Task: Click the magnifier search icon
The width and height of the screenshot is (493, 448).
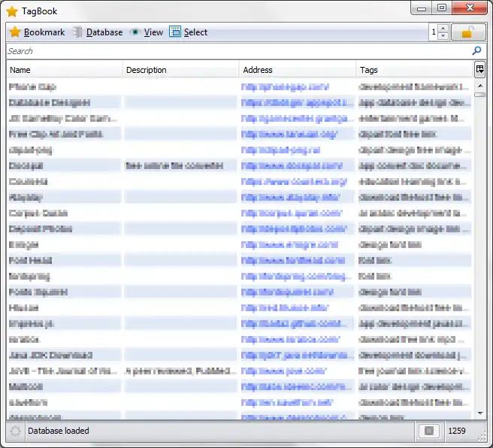Action: (476, 50)
